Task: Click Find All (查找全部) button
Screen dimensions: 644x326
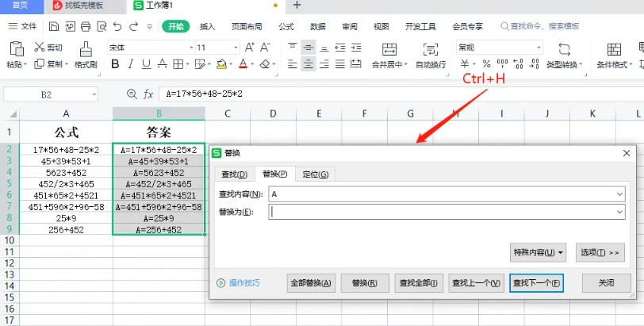Action: tap(419, 283)
